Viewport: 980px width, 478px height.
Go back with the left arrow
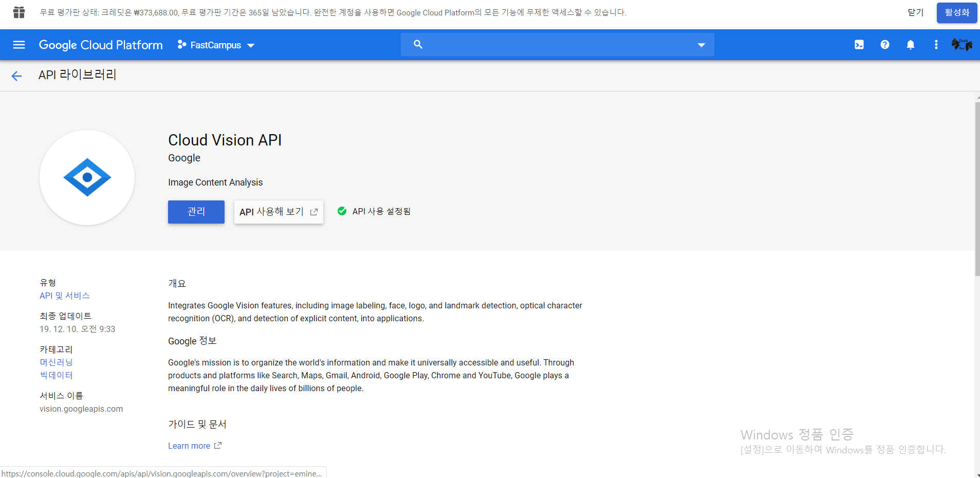pos(16,76)
